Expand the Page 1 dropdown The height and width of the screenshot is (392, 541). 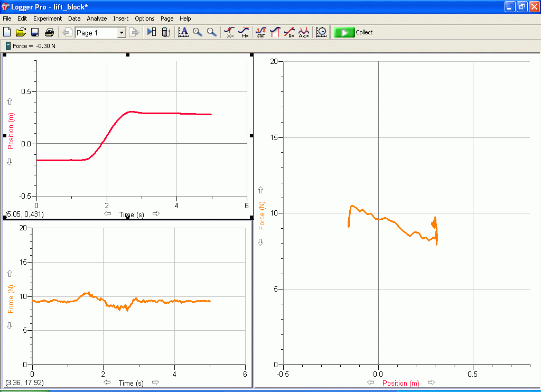pyautogui.click(x=122, y=33)
